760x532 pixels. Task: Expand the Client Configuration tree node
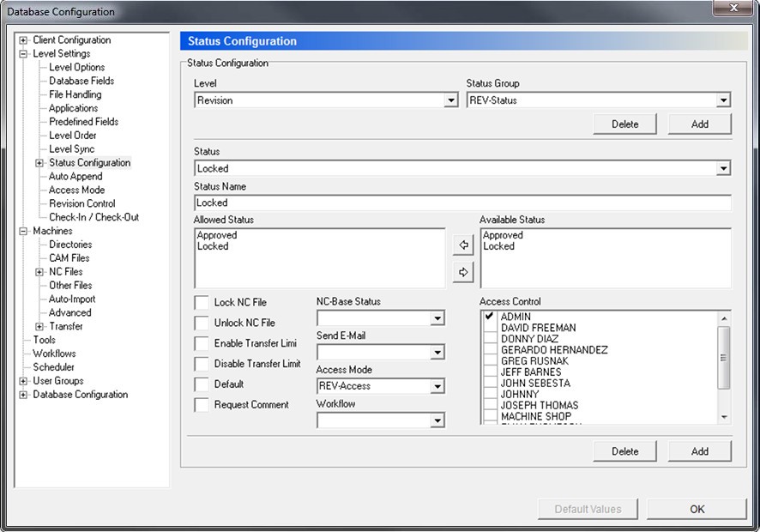pyautogui.click(x=23, y=40)
